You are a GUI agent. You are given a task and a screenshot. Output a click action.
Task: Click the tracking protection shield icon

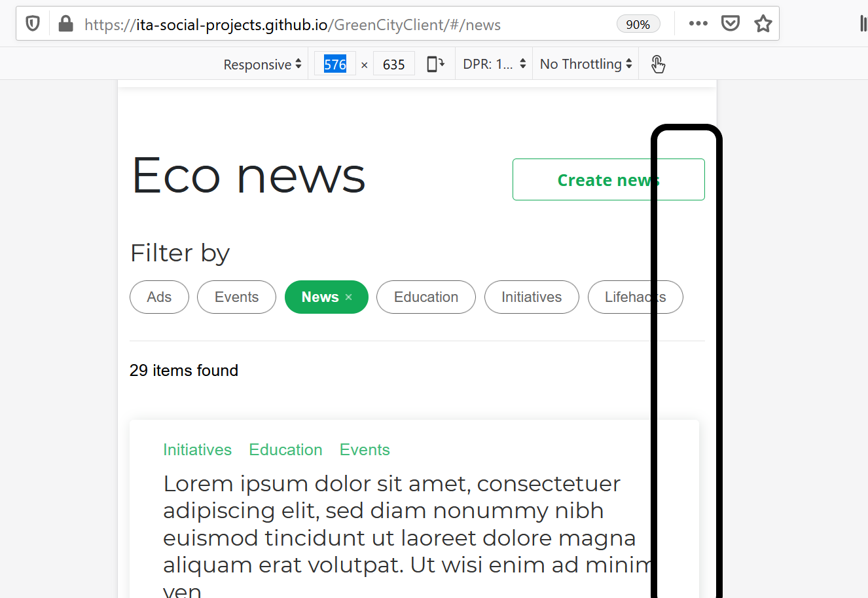pos(33,24)
